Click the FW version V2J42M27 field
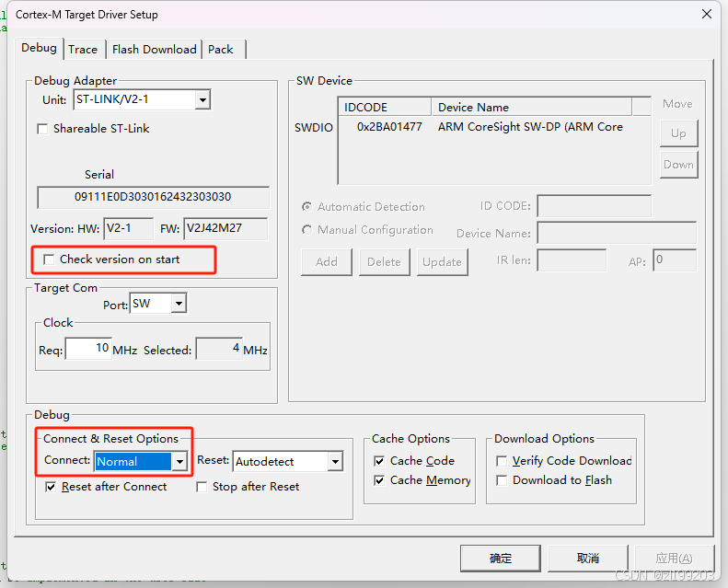The height and width of the screenshot is (588, 728). pos(225,228)
